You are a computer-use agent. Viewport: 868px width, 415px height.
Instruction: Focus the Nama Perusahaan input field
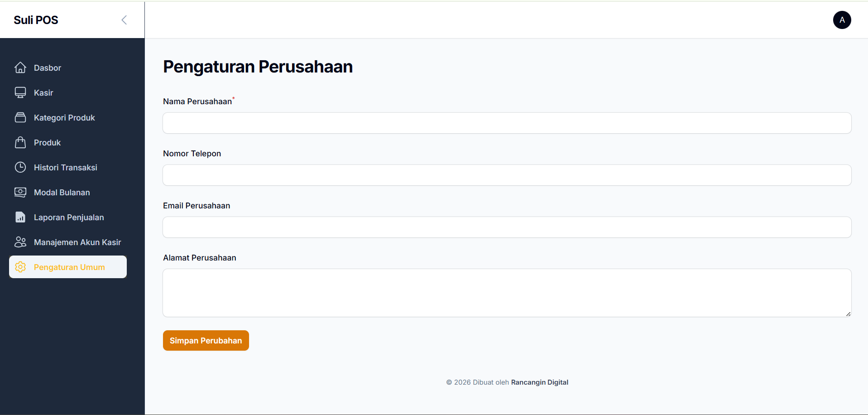507,123
